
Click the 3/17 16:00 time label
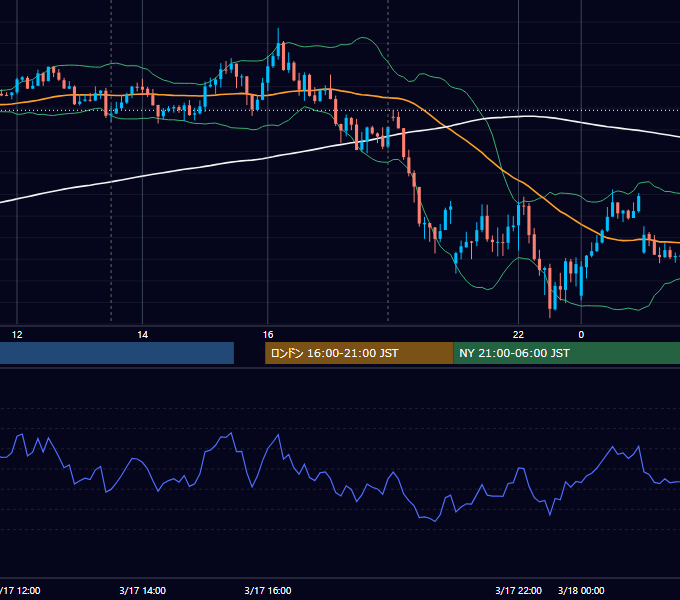(x=268, y=590)
